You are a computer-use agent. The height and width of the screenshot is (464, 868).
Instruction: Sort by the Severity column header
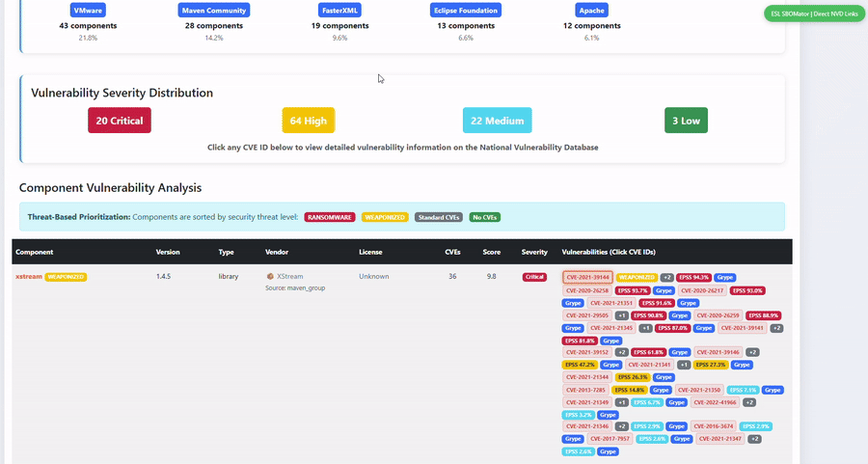coord(534,252)
